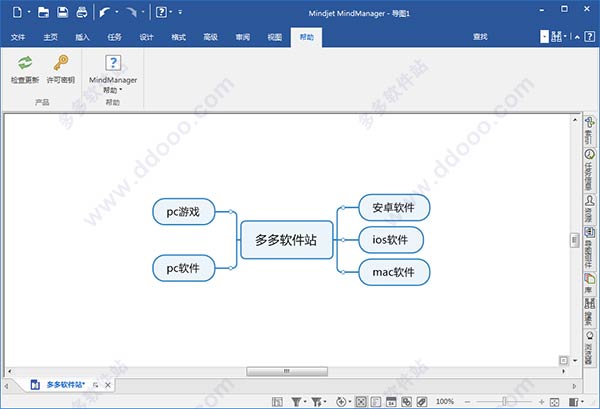
Task: Click the attachment paperclip view icon in status bar
Action: coord(422,402)
